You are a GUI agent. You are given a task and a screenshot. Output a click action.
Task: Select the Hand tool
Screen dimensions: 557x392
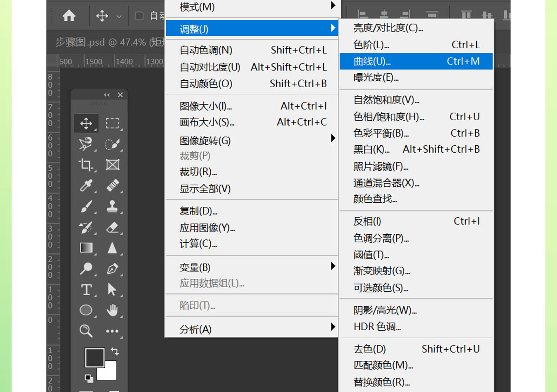[112, 310]
